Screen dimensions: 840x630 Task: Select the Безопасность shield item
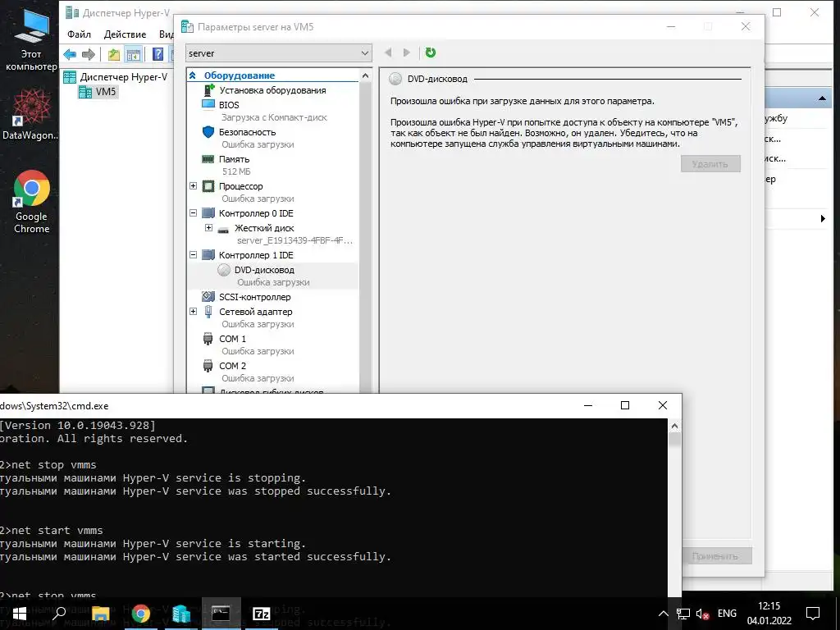[248, 132]
